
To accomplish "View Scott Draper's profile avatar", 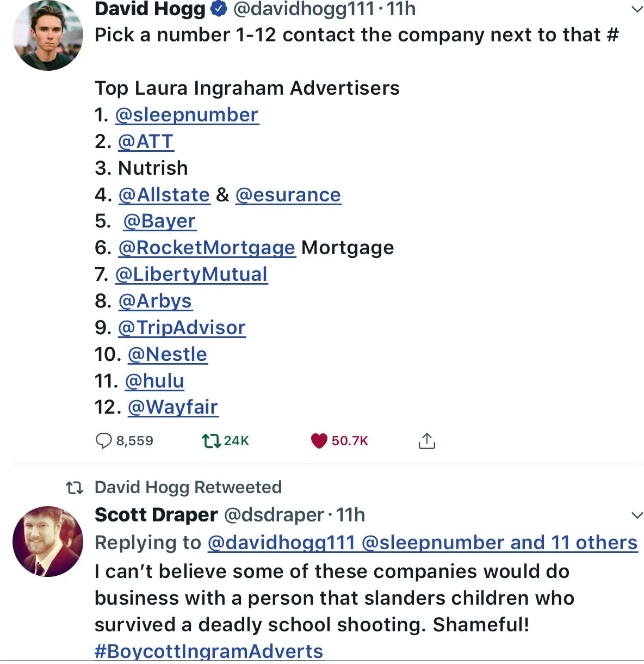I will click(48, 542).
